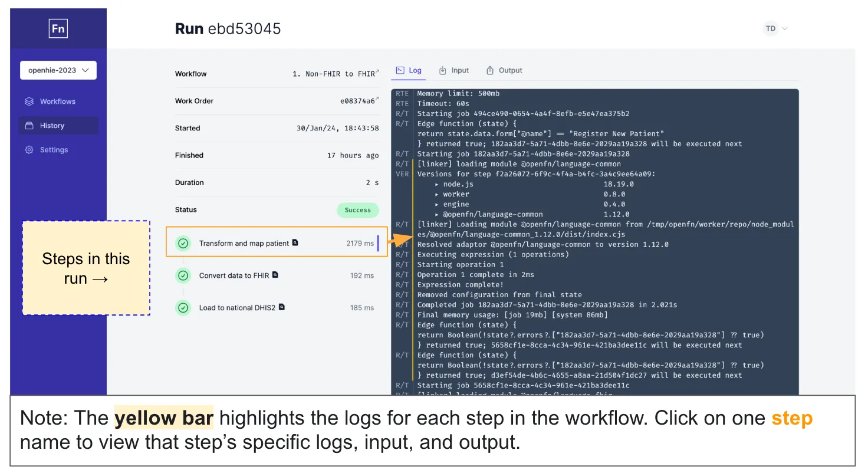868x473 pixels.
Task: Click success check icon for Convert data to FHIR
Action: pos(183,275)
